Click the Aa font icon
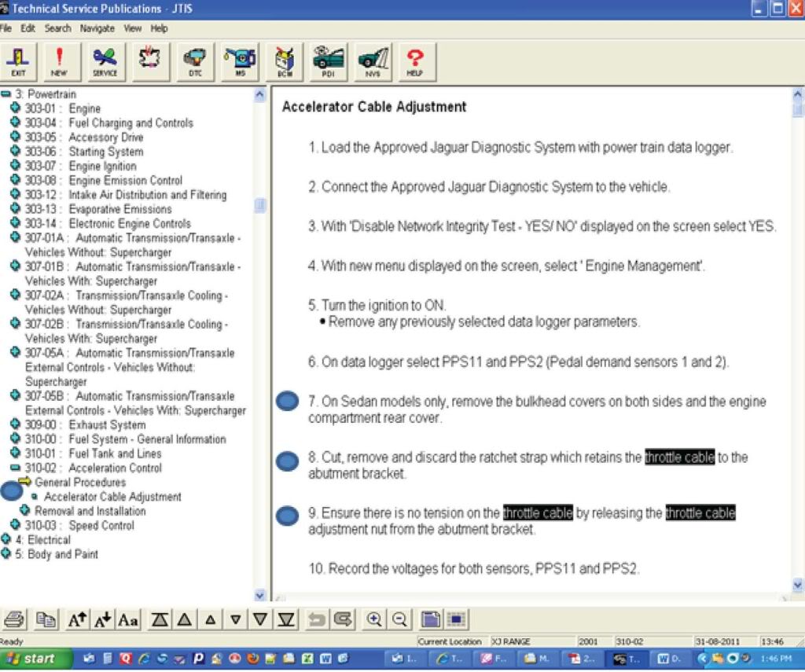Viewport: 805px width, 672px height. point(128,619)
